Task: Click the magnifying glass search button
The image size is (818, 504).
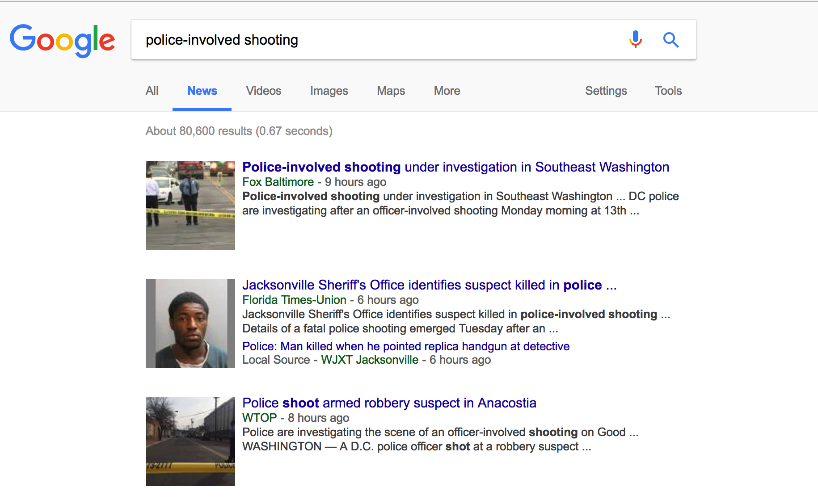Action: pyautogui.click(x=670, y=40)
